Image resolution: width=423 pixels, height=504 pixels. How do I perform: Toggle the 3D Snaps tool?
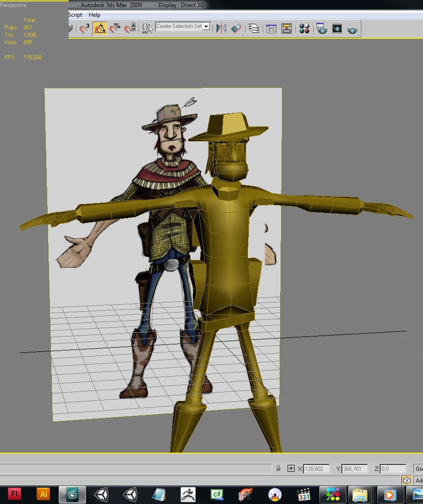point(85,28)
